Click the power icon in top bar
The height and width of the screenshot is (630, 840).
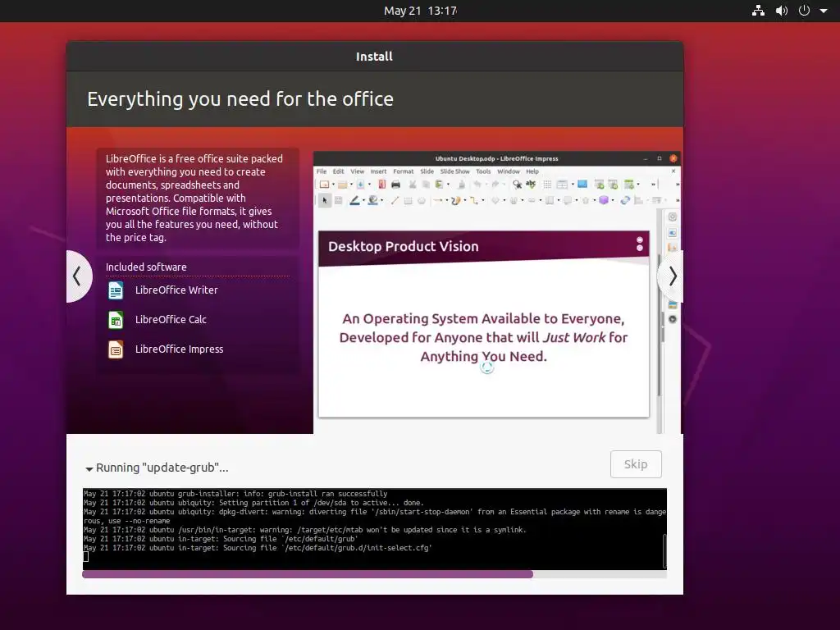point(804,11)
